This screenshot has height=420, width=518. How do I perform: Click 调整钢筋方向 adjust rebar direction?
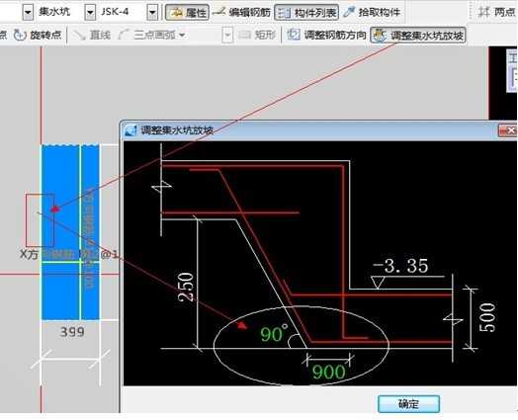click(326, 35)
